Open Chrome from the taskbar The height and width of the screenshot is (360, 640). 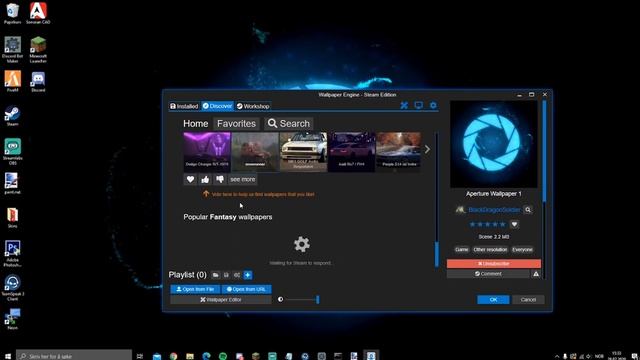point(173,356)
